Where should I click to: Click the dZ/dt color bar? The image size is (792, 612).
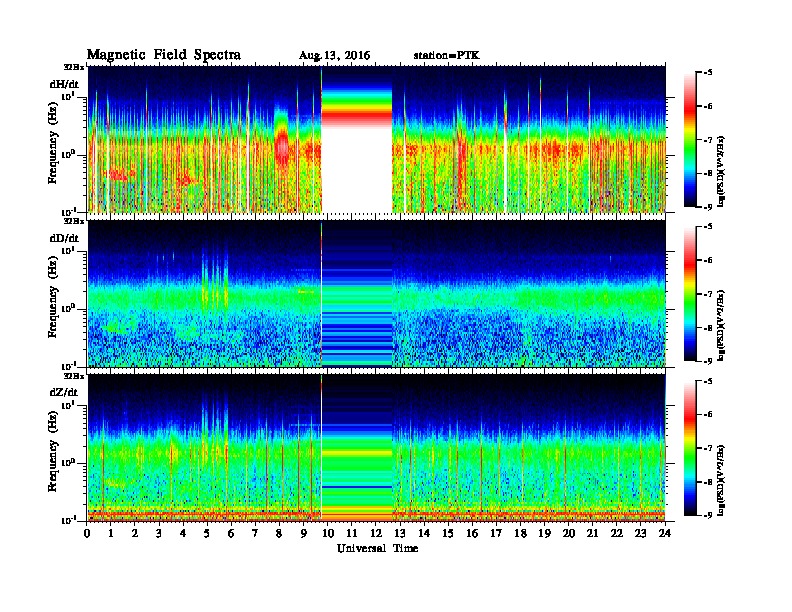tap(690, 448)
